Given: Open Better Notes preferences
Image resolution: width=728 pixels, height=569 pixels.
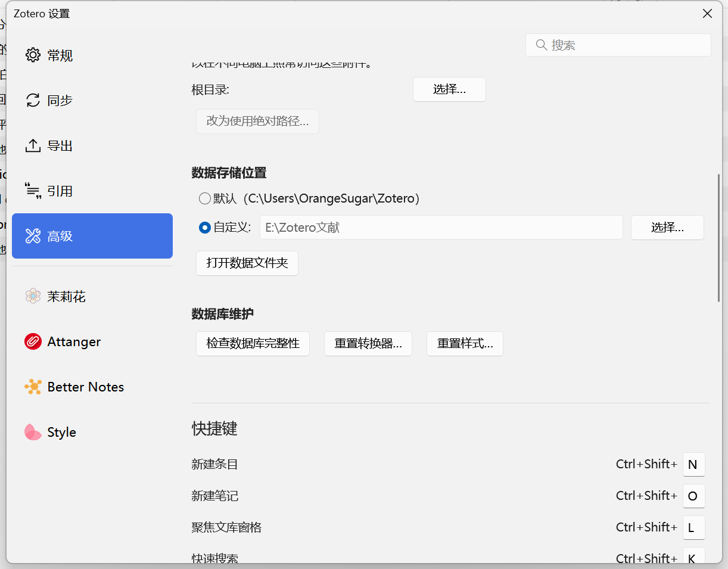Looking at the screenshot, I should click(92, 387).
